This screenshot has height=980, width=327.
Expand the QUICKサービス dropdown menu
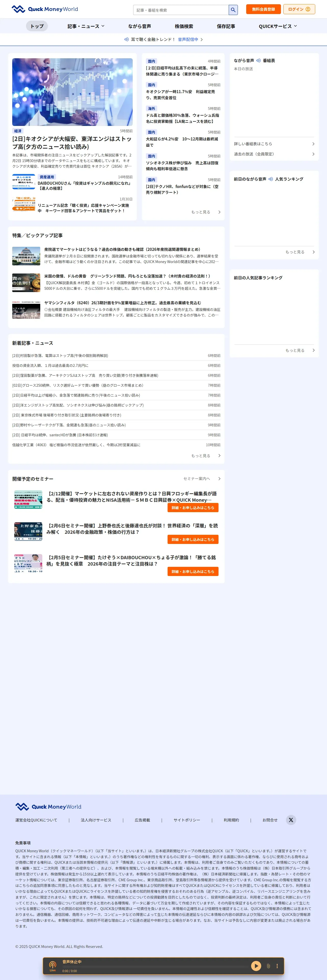pos(278,26)
